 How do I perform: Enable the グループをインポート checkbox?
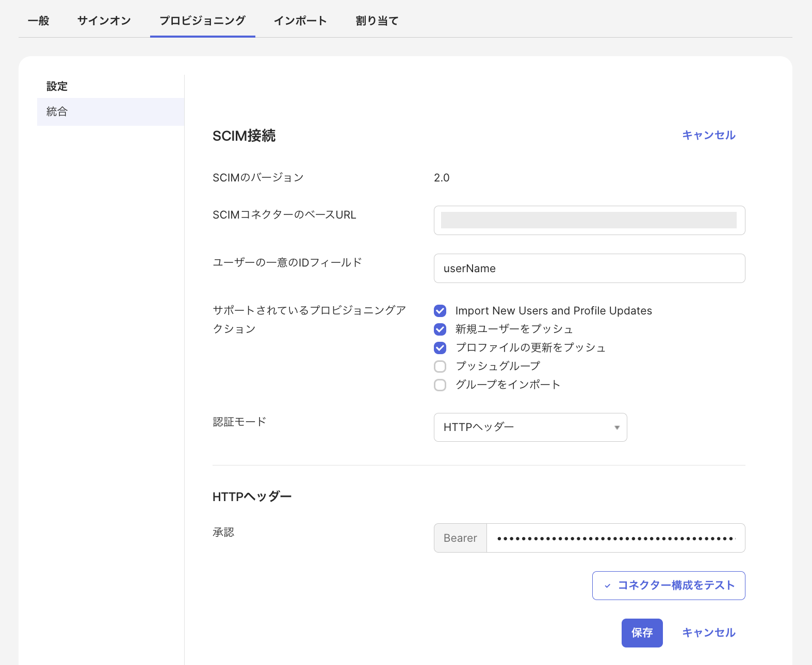coord(440,385)
